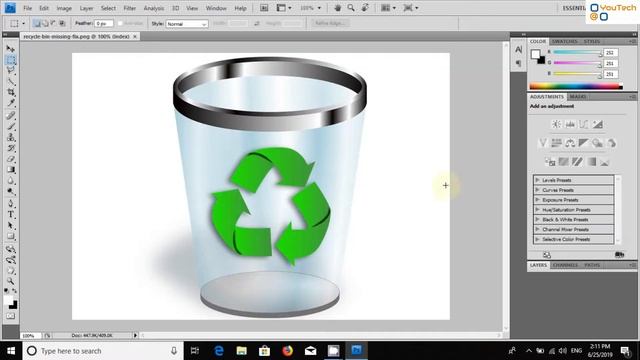
Task: Select the Clone Stamp tool
Action: [11, 137]
